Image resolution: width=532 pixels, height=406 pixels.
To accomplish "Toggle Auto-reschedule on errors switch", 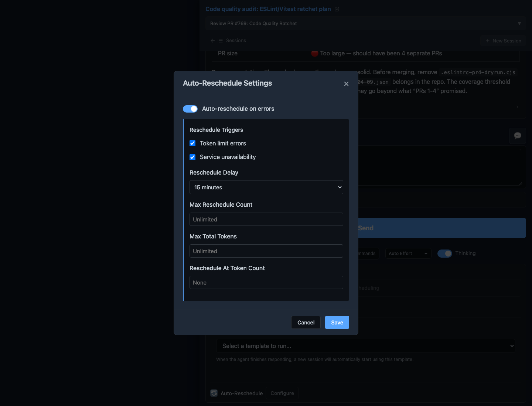I will point(190,109).
